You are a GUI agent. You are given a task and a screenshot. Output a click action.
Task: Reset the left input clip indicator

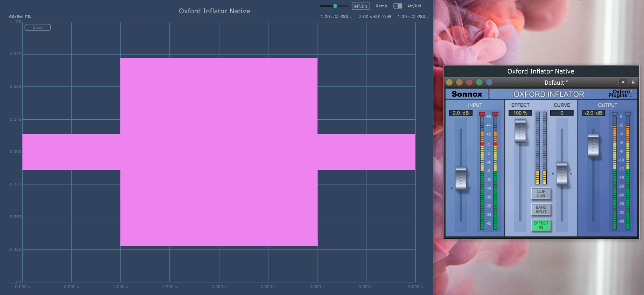(x=482, y=114)
